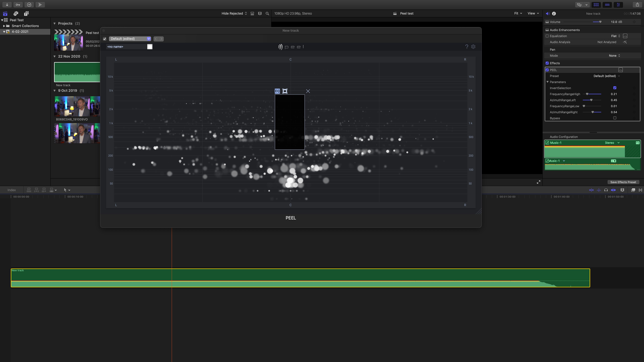Open inspector Preset Default (edited) menu

coord(607,76)
